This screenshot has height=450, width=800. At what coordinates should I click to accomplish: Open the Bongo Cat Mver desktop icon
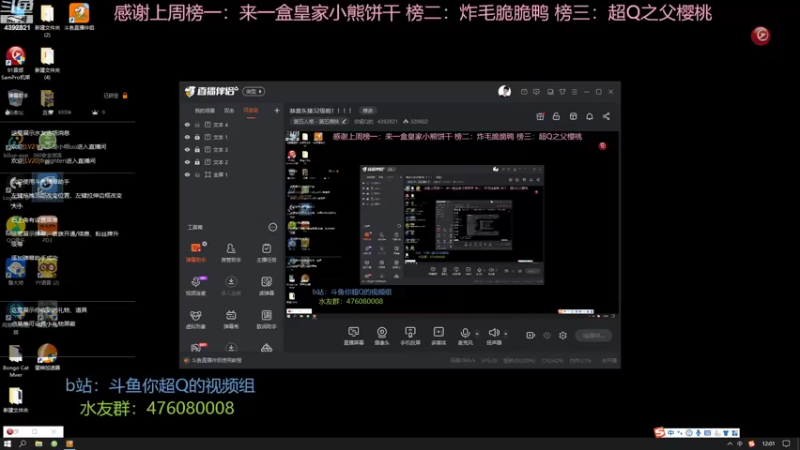pos(16,360)
